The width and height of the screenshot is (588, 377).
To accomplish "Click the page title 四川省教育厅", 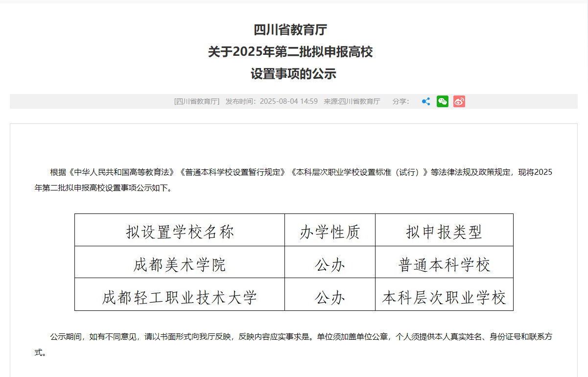I will pos(290,29).
